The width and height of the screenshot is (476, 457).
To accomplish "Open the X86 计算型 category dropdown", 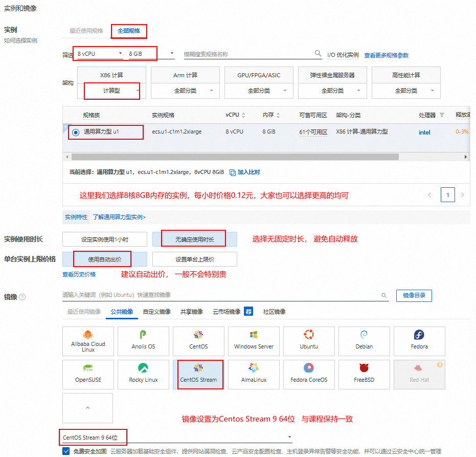I will pyautogui.click(x=111, y=91).
